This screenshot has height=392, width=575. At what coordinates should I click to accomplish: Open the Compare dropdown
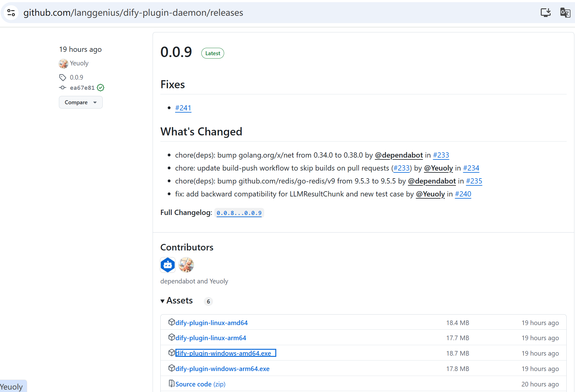80,102
